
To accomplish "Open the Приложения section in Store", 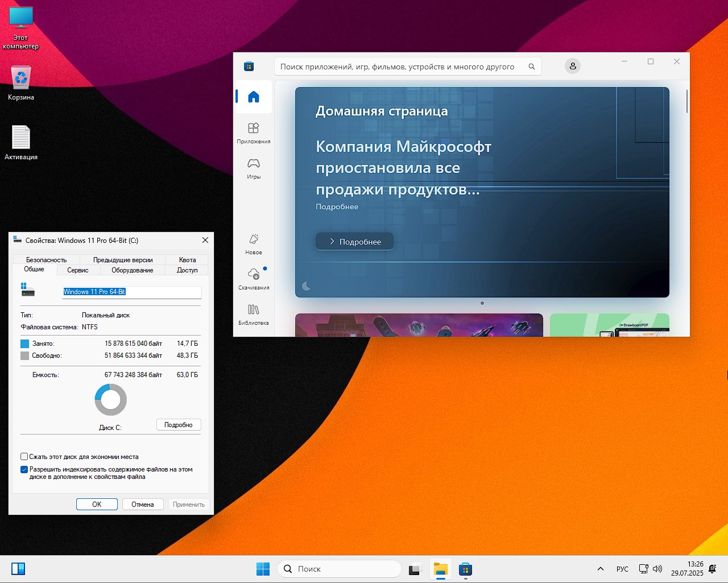I will (254, 133).
